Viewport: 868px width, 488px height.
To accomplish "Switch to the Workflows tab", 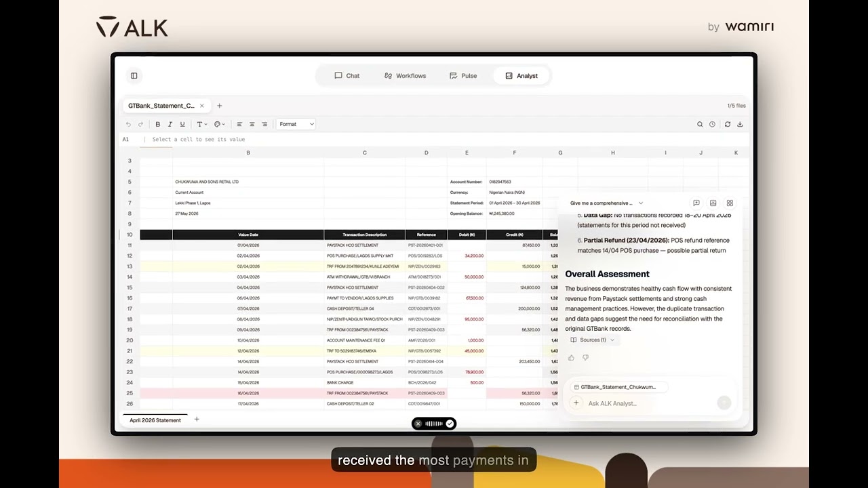I will click(x=406, y=76).
